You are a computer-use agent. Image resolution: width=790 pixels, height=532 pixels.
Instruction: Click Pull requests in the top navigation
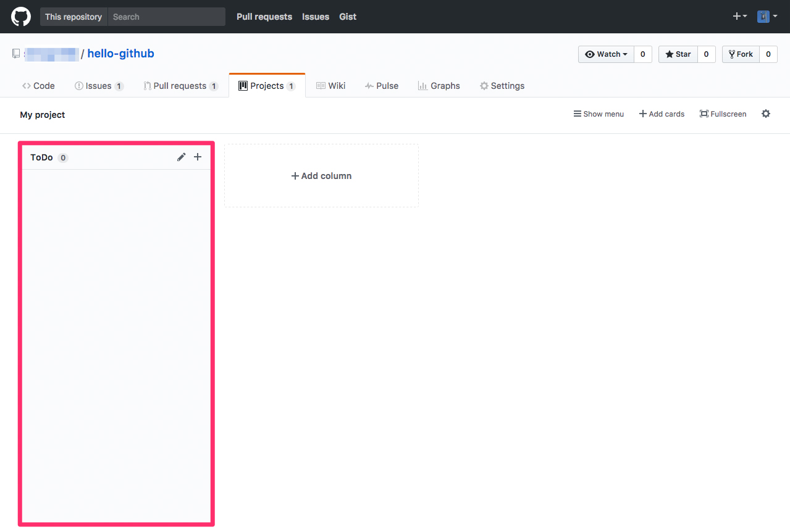tap(264, 17)
